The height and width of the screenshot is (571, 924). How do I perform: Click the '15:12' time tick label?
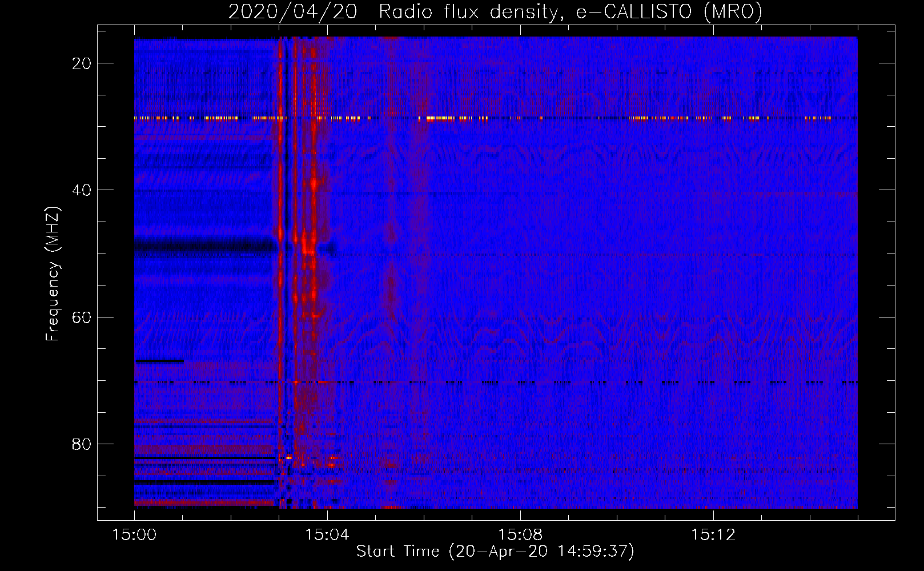pos(713,535)
